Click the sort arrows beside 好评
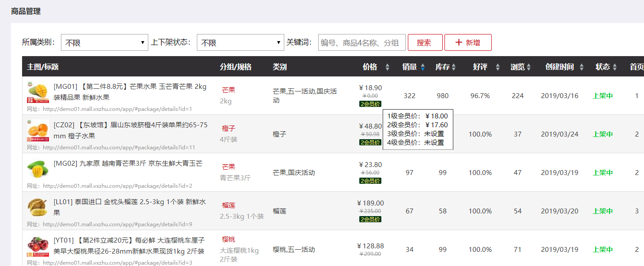 click(x=498, y=67)
